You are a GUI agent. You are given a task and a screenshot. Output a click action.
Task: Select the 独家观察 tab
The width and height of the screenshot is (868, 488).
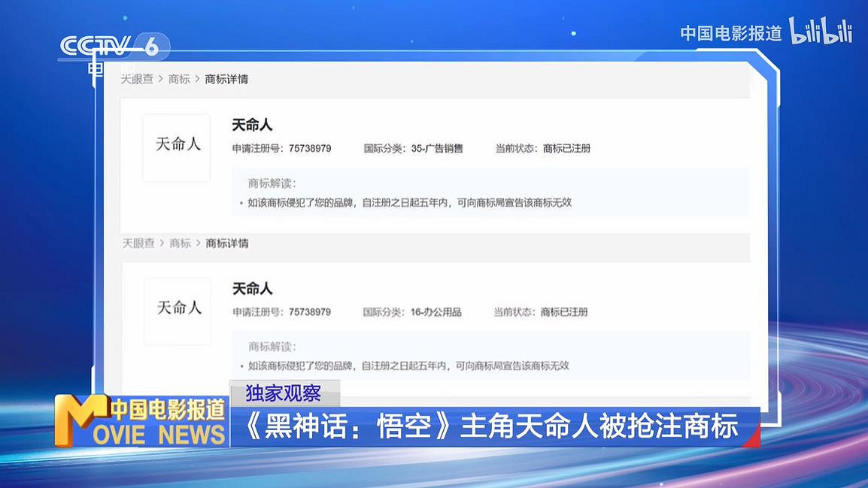click(284, 392)
